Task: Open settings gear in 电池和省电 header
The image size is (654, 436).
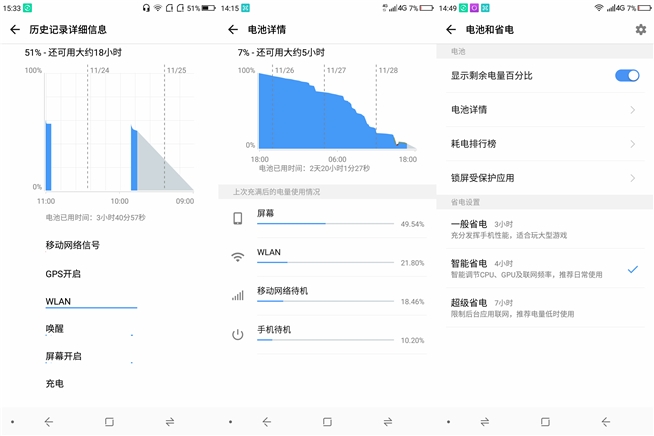Action: (x=641, y=30)
